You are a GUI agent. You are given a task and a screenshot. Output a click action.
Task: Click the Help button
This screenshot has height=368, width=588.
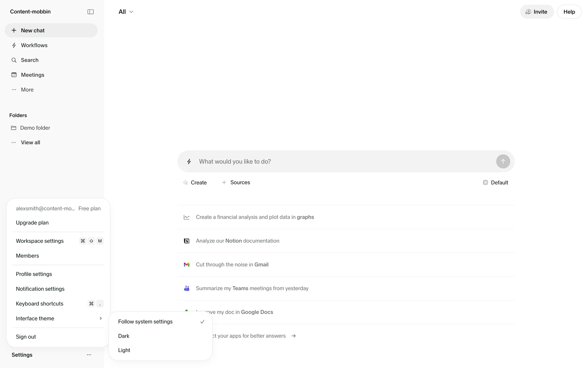(569, 12)
